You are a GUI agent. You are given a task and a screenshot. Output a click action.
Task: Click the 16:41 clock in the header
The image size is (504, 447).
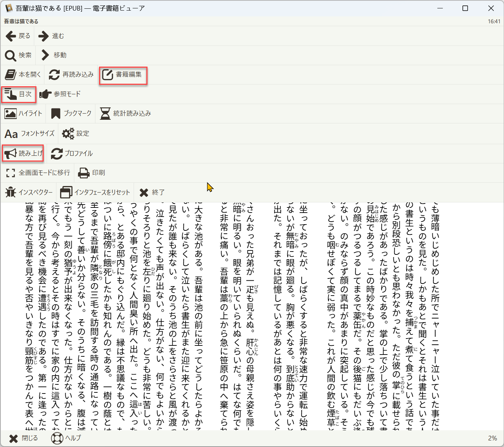494,21
